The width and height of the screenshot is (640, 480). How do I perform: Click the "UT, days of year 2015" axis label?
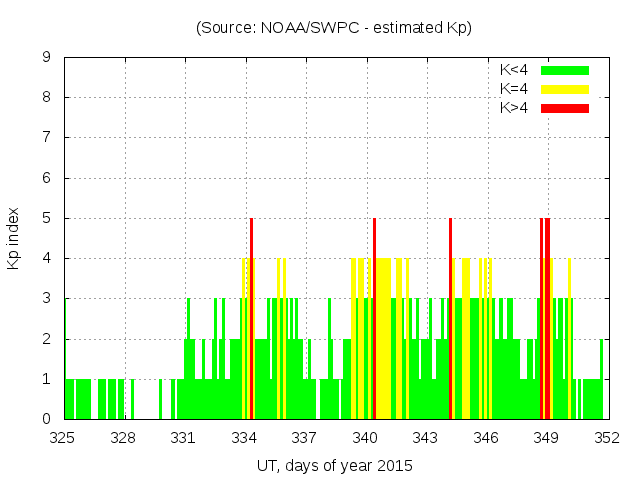(334, 465)
